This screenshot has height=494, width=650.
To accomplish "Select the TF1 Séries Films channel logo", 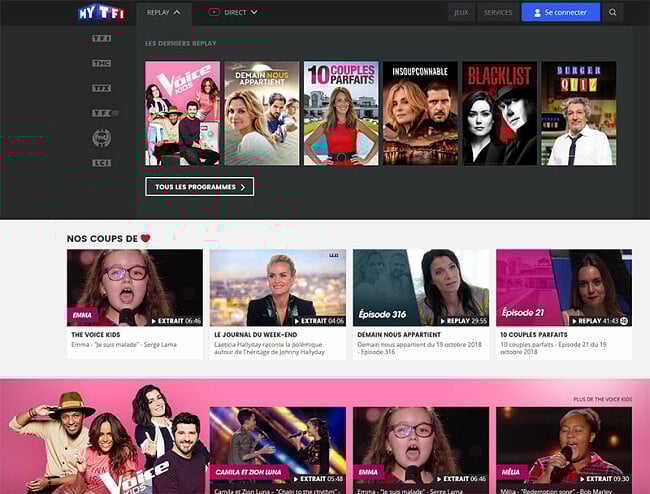I will click(105, 113).
